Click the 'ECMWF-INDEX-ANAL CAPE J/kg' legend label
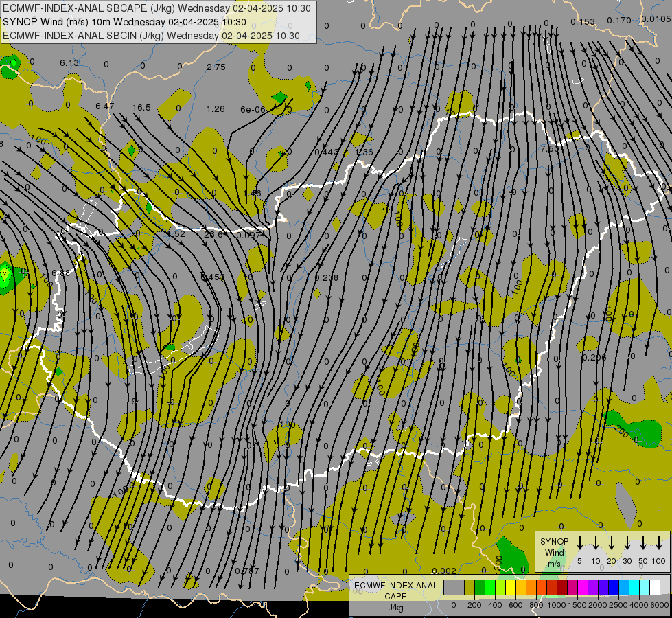 pos(395,596)
